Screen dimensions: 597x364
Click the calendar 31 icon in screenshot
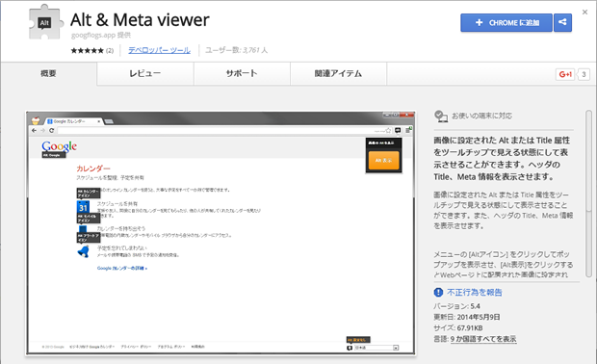(83, 207)
